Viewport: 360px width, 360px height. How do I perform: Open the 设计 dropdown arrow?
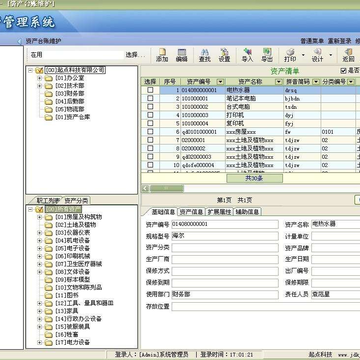(330, 55)
